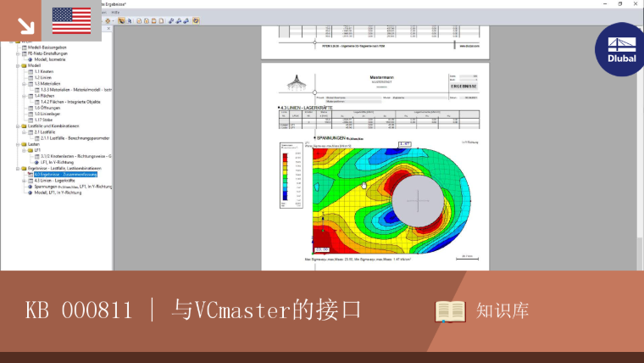Click the Dlubal logo badge
Viewport: 644px width, 363px height.
click(x=620, y=49)
